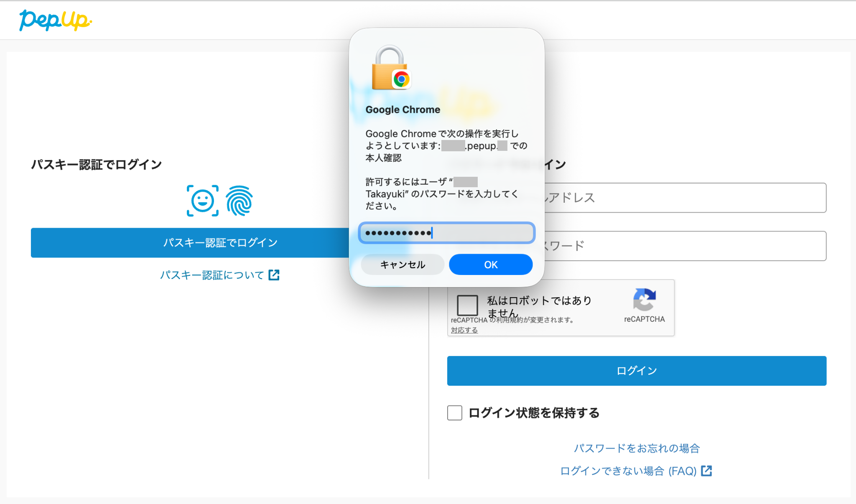The width and height of the screenshot is (856, 504).
Task: Click the メールアドレス input field
Action: (x=685, y=198)
